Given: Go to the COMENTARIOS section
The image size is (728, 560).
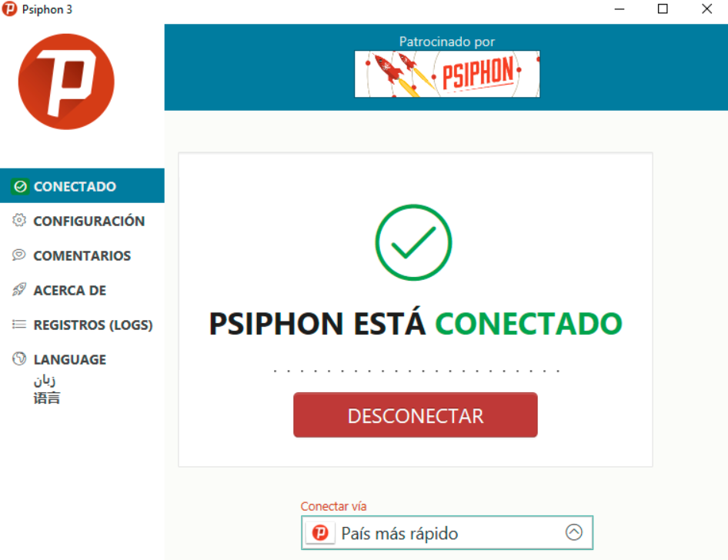Looking at the screenshot, I should (82, 255).
